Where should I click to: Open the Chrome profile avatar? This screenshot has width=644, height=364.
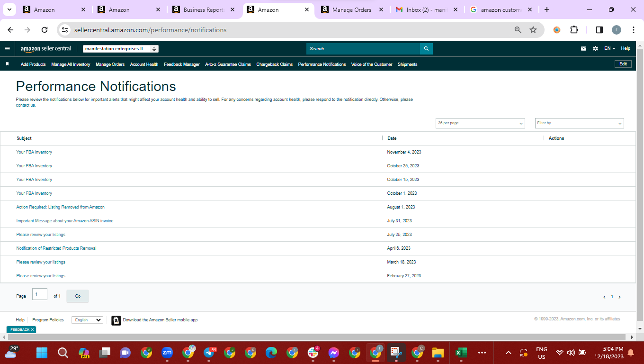[x=616, y=30]
